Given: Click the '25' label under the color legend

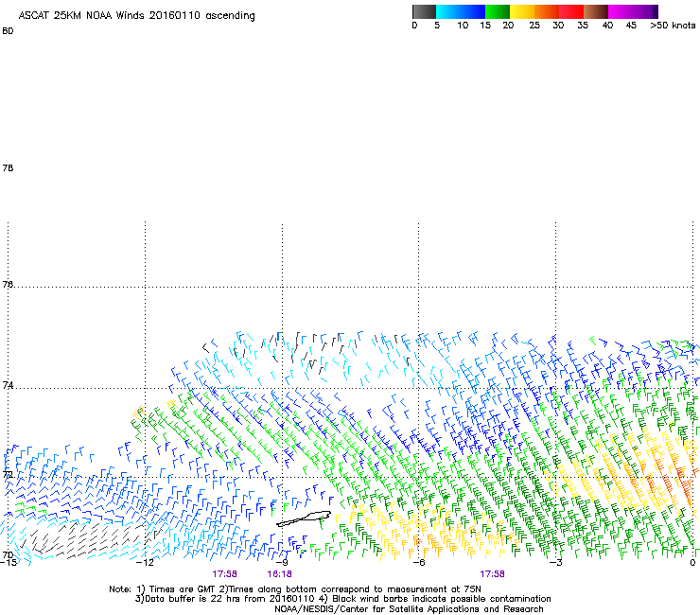Looking at the screenshot, I should pos(534,26).
